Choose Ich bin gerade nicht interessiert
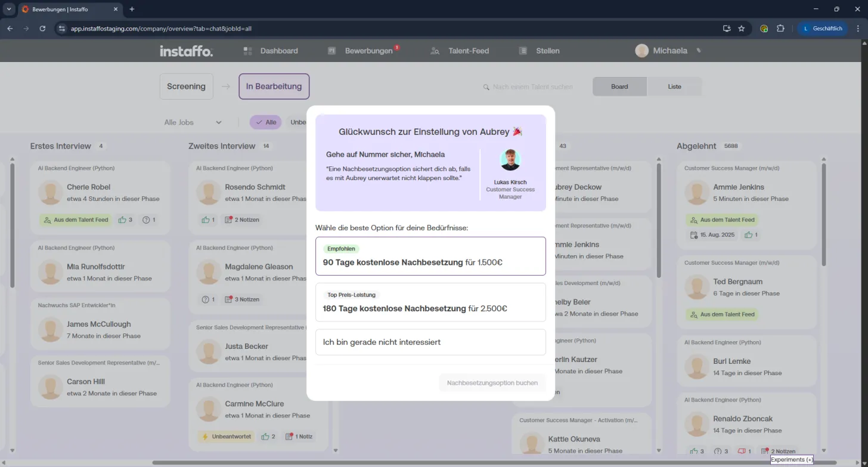The height and width of the screenshot is (467, 868). coord(430,342)
